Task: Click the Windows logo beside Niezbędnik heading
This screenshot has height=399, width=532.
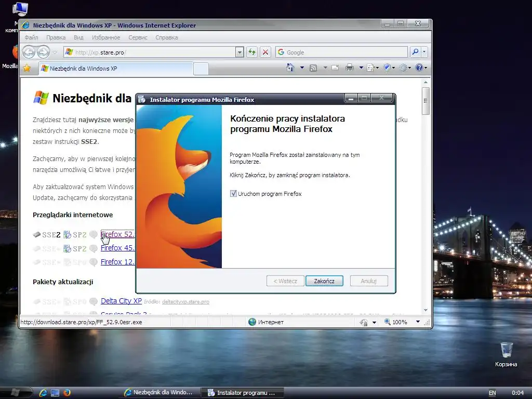Action: tap(41, 98)
